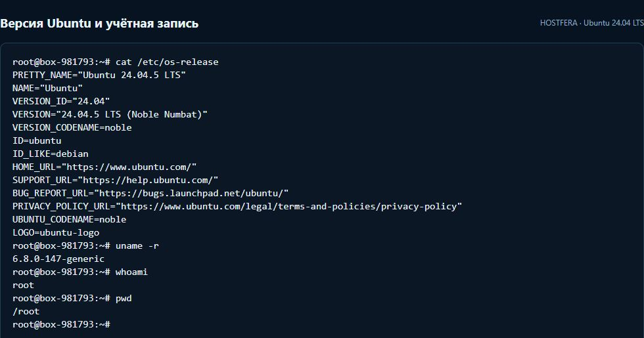Click the empty final shell prompt
The image size is (644, 338).
point(61,324)
